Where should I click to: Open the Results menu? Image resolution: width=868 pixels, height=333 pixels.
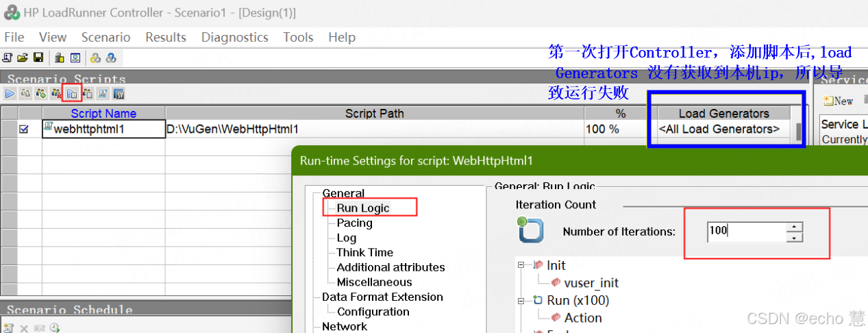click(x=166, y=37)
